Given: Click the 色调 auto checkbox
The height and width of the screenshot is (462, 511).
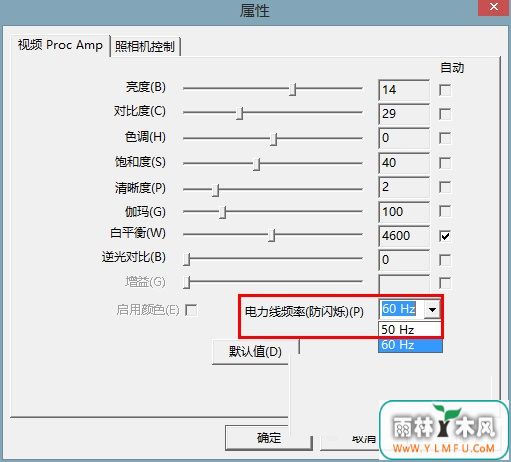Looking at the screenshot, I should tap(445, 138).
